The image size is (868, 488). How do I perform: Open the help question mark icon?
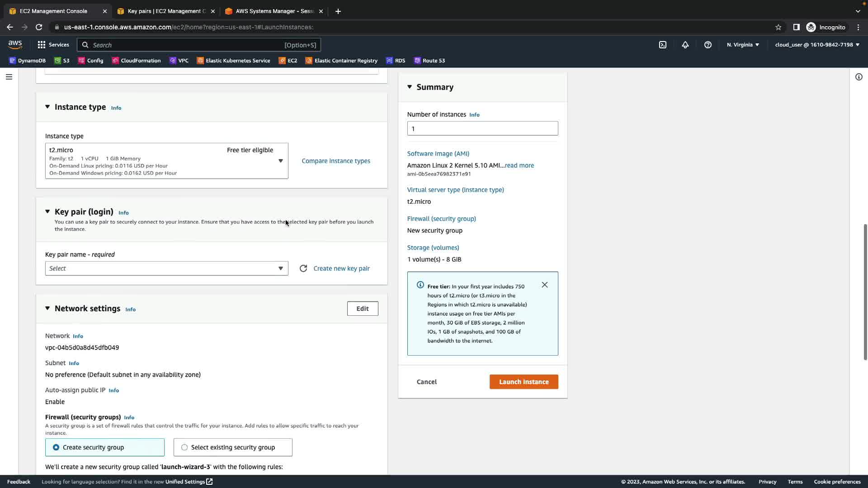pyautogui.click(x=708, y=45)
